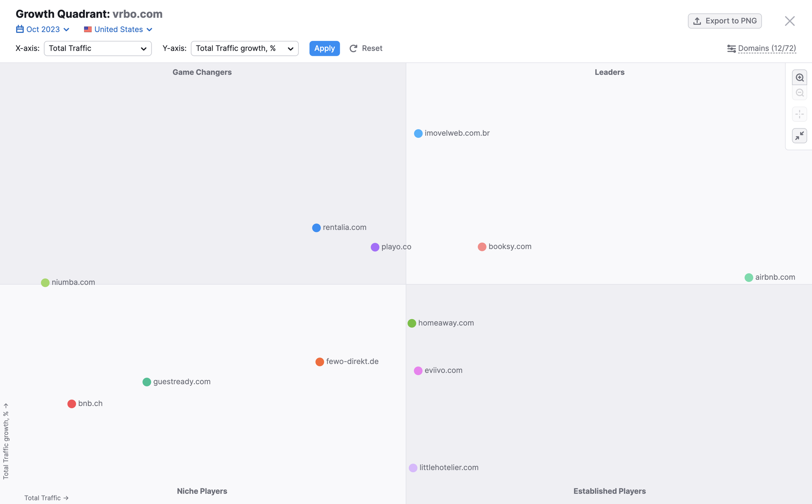Image resolution: width=812 pixels, height=504 pixels.
Task: Select the airbnb.com data point
Action: pyautogui.click(x=748, y=278)
